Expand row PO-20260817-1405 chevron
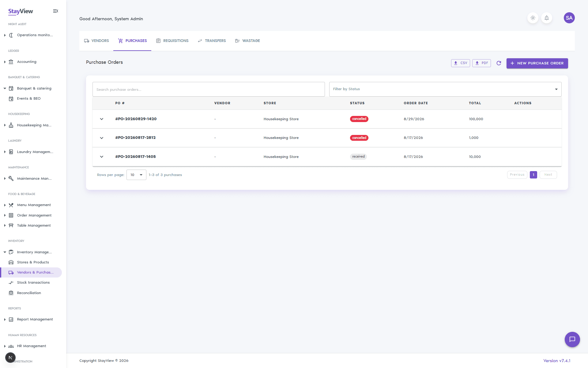This screenshot has width=588, height=368. [102, 157]
